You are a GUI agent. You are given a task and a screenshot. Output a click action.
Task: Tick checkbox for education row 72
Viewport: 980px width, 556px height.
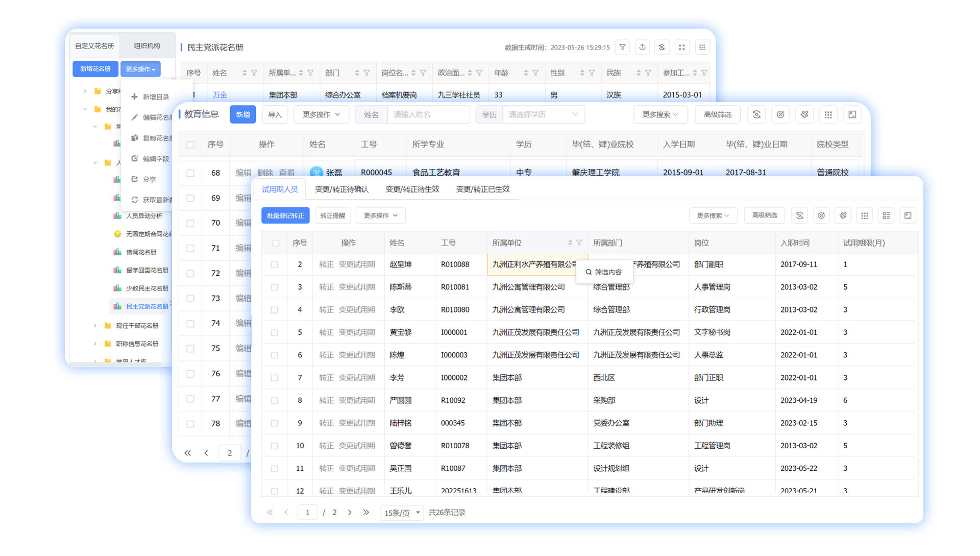[190, 273]
